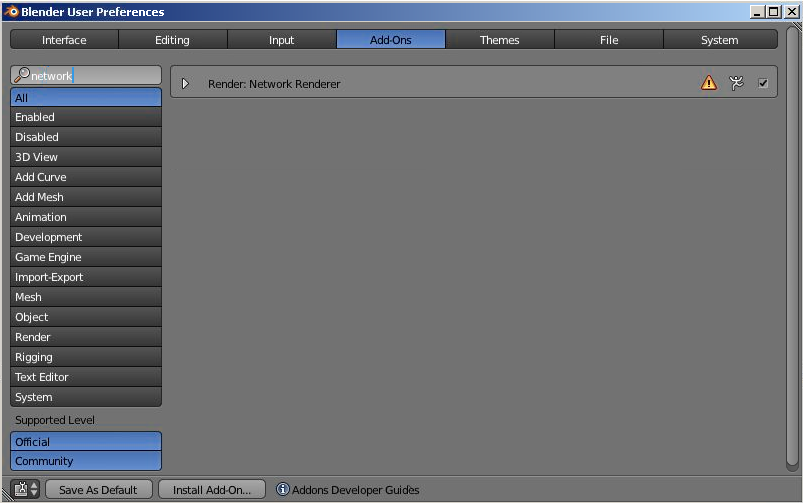The height and width of the screenshot is (503, 803).
Task: Switch to the Interface tab
Action: (64, 39)
